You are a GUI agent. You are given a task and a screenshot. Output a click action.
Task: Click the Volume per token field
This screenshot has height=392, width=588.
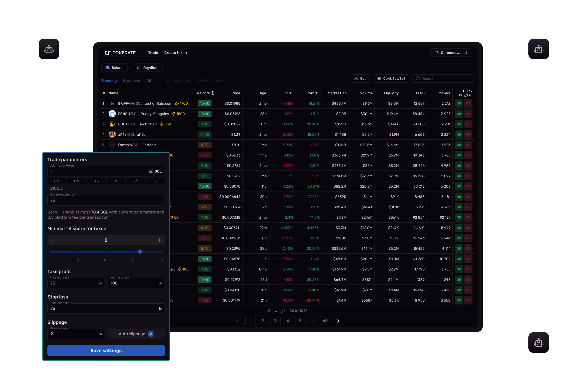tap(106, 171)
